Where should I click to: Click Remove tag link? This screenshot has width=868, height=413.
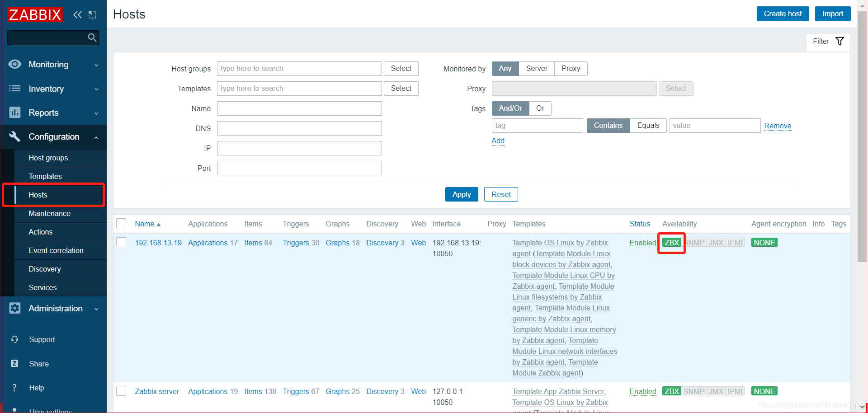pos(778,126)
